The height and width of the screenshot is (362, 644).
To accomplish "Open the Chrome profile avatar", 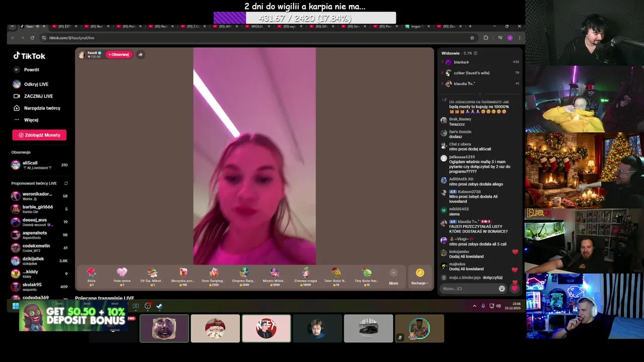I will point(510,38).
